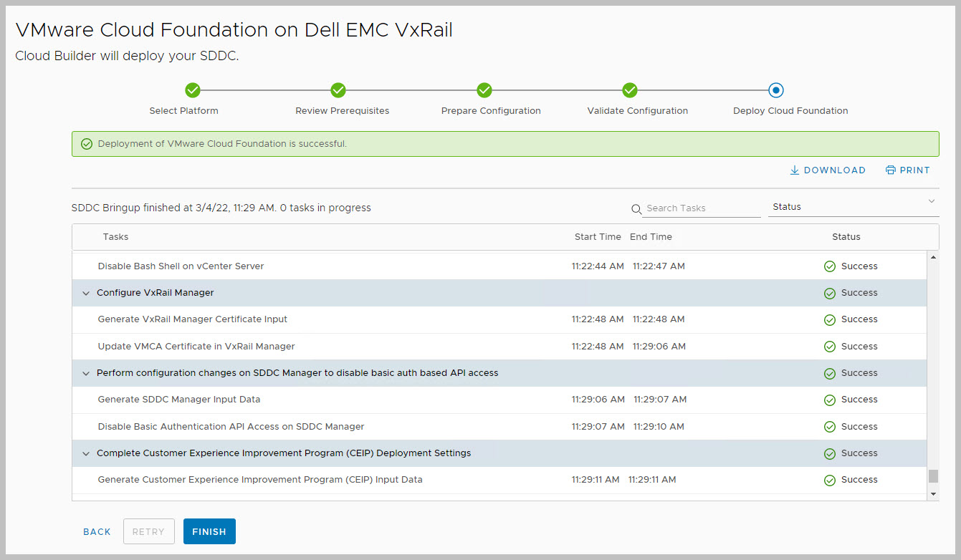The width and height of the screenshot is (961, 560).
Task: Click the magnifier icon in task search
Action: [636, 209]
